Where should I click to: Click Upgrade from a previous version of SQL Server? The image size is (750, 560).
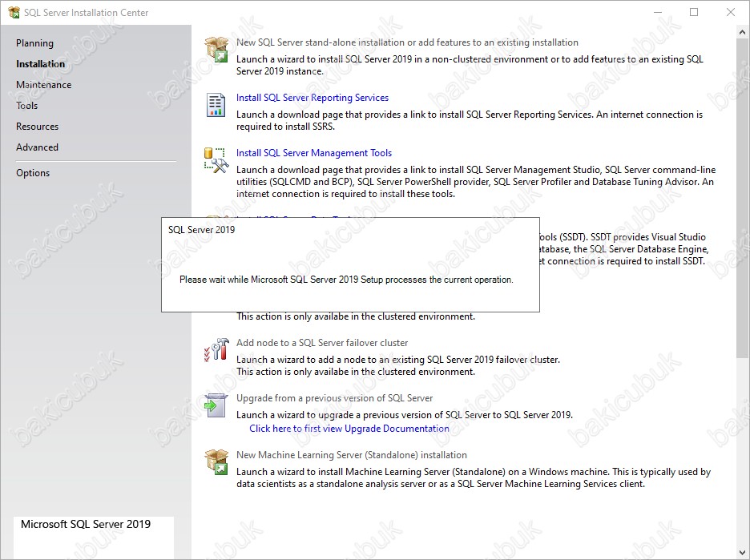tap(334, 398)
